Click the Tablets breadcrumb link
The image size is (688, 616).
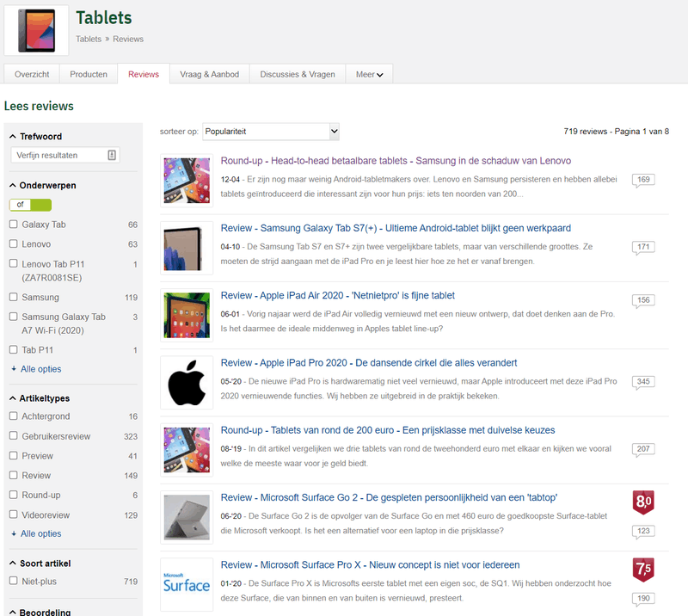(x=89, y=39)
